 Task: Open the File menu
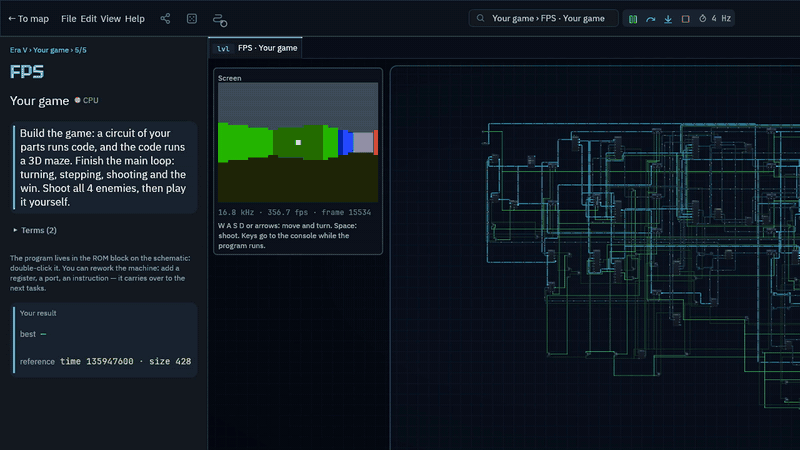click(x=68, y=19)
